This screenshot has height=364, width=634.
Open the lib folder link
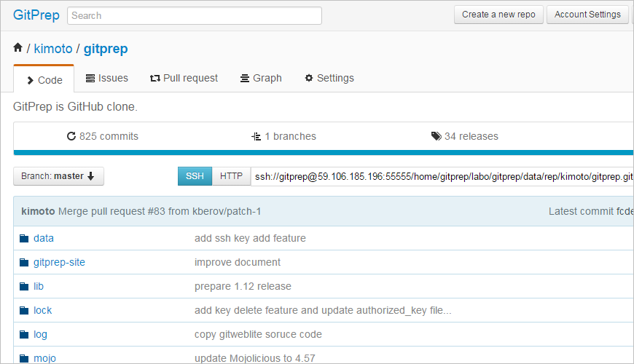click(39, 286)
